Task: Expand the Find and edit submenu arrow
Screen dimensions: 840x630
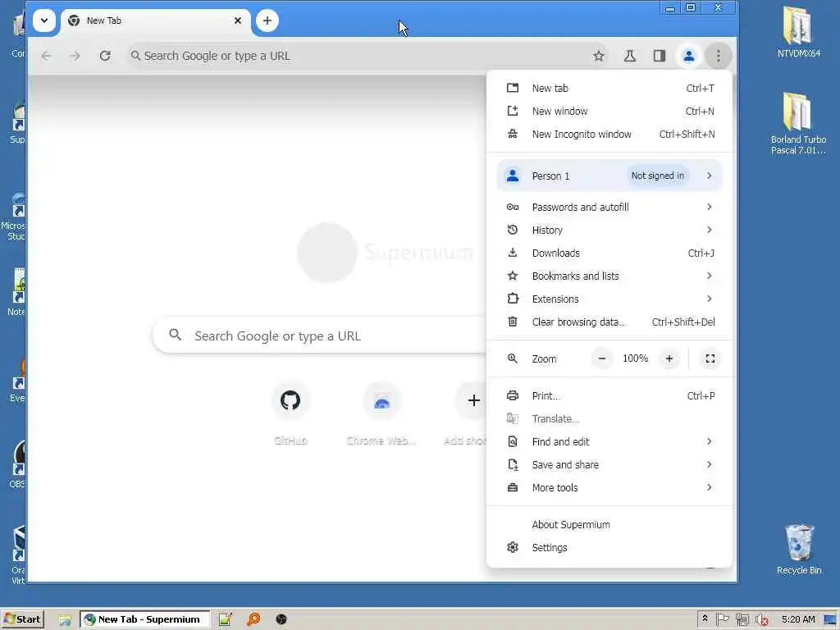Action: click(x=710, y=441)
